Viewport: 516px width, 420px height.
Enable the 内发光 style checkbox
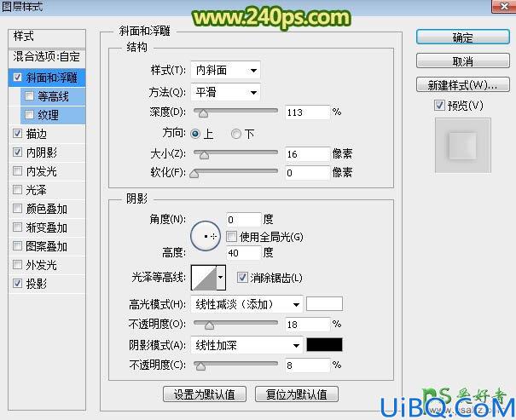pos(17,171)
